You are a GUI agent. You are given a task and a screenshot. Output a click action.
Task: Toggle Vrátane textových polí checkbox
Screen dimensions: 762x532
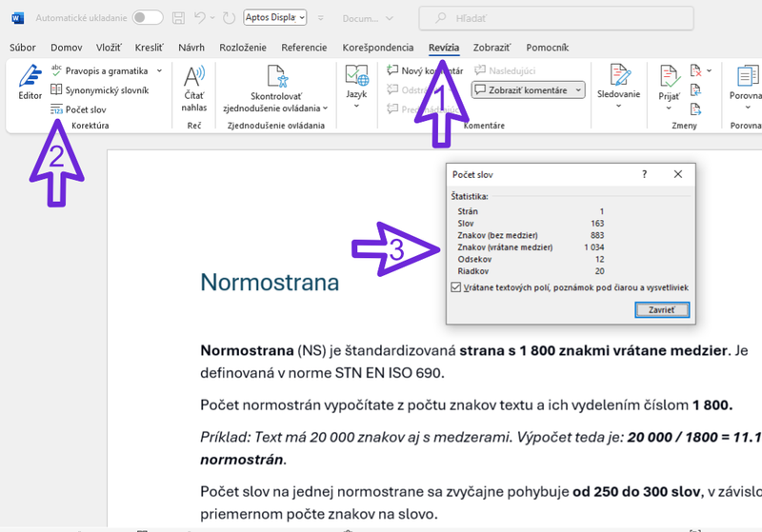point(455,287)
